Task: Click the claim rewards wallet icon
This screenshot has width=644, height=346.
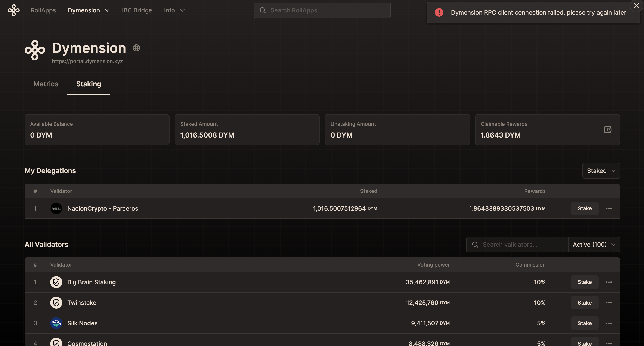Action: [x=607, y=130]
